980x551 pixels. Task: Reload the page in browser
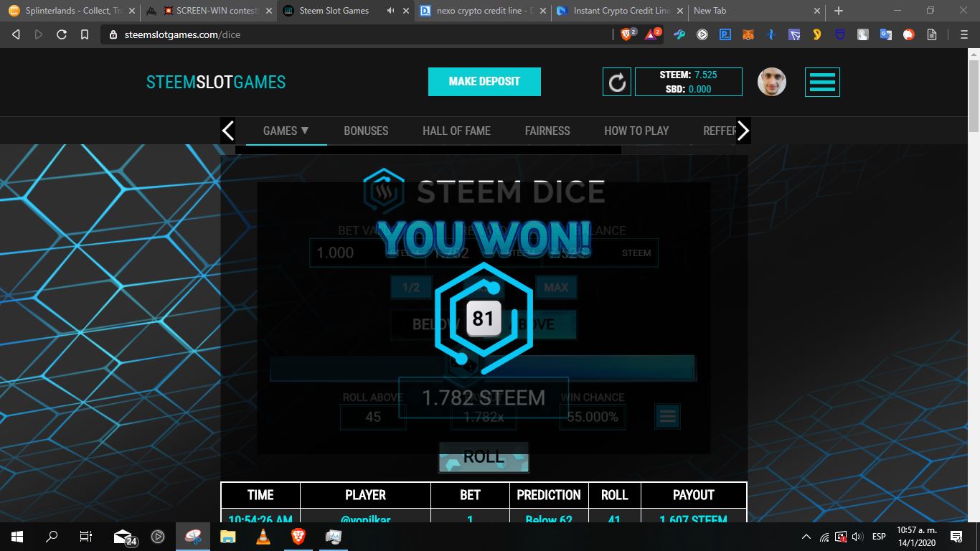point(62,34)
